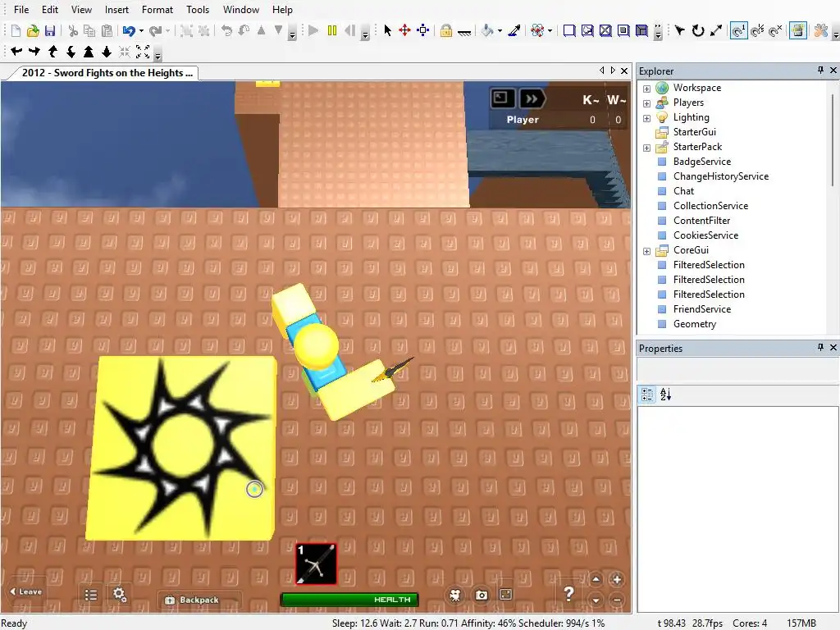Screen dimensions: 840x630
Task: Expand the Lighting tree node
Action: point(646,118)
